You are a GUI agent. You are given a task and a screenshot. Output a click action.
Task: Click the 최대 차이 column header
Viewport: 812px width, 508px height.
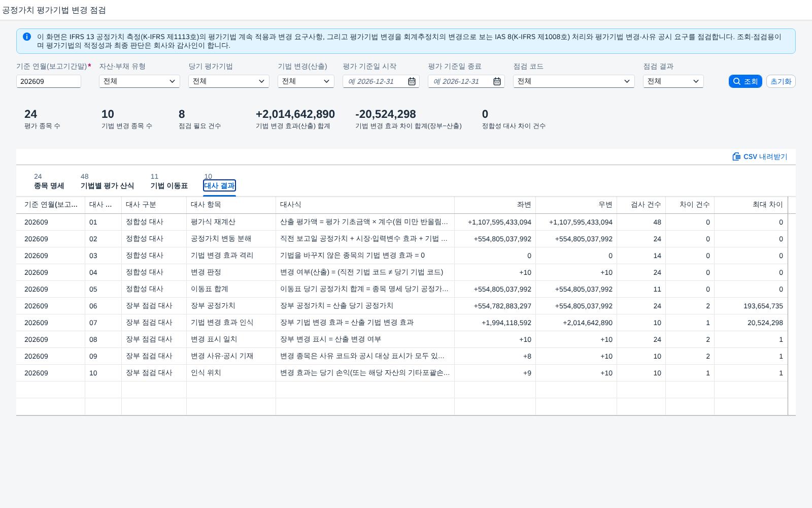[x=751, y=205]
